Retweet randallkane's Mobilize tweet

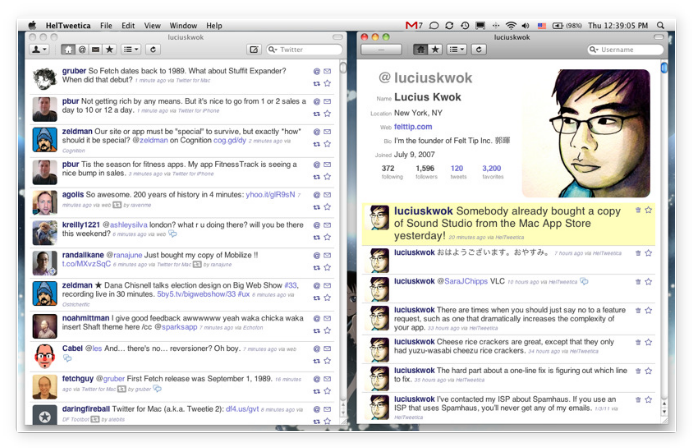coord(316,267)
